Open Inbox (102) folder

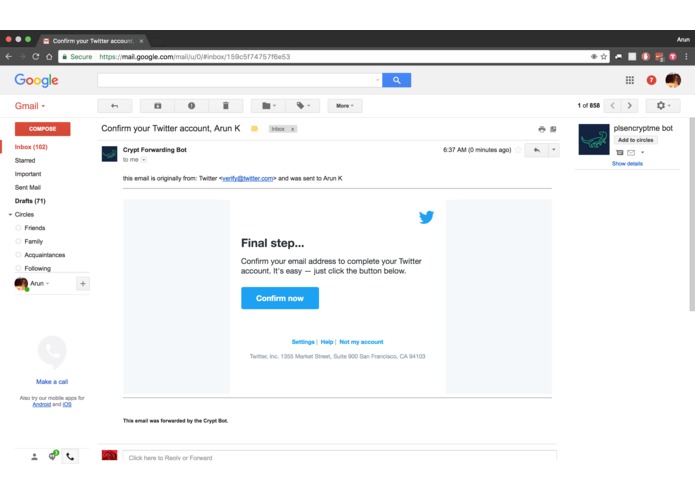point(31,147)
